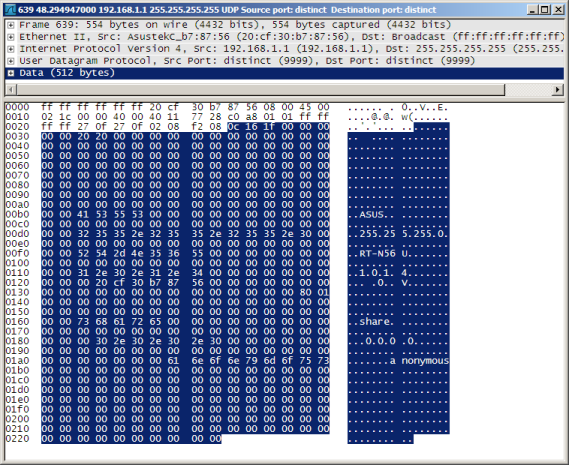The height and width of the screenshot is (465, 569).
Task: Click offset 0000 in the hex dump
Action: [17, 107]
